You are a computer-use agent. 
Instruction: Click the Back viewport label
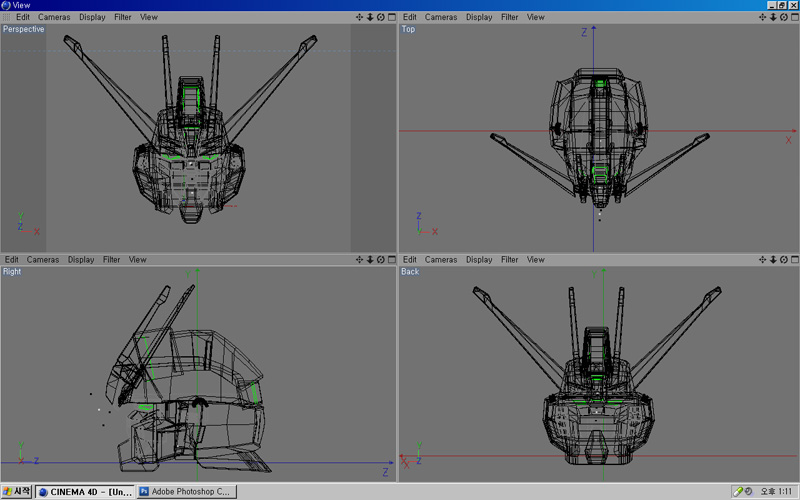tap(410, 271)
